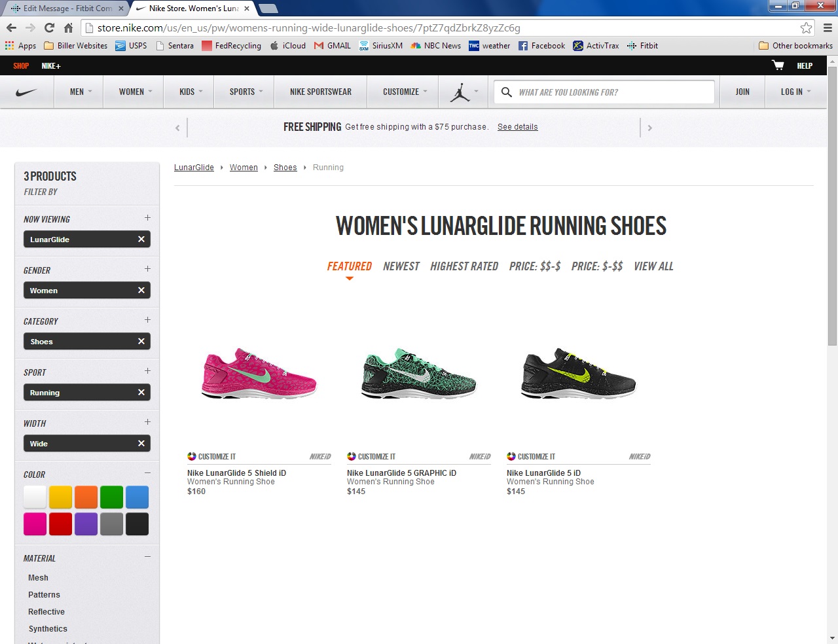Pick the orange color swatch filter
Image resolution: width=838 pixels, height=644 pixels.
coord(86,497)
